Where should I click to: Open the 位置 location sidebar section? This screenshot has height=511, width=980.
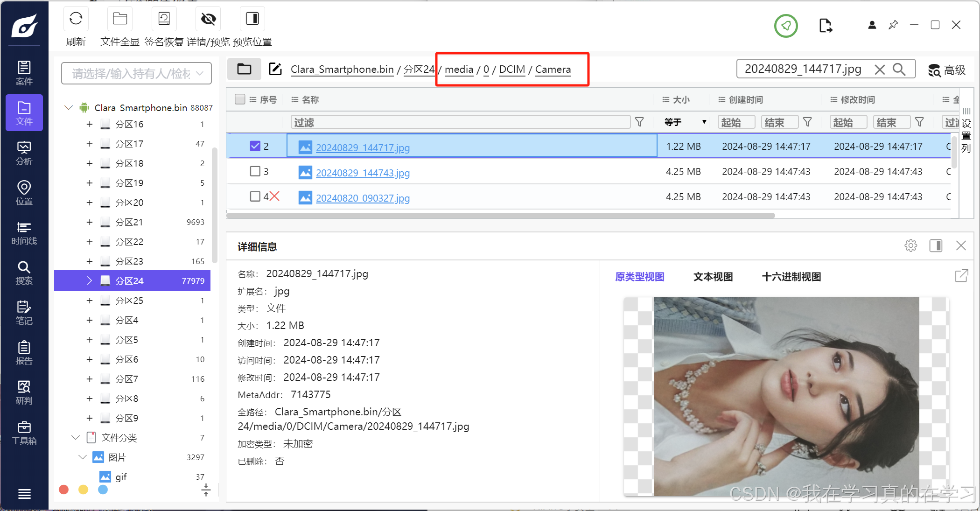pyautogui.click(x=24, y=193)
